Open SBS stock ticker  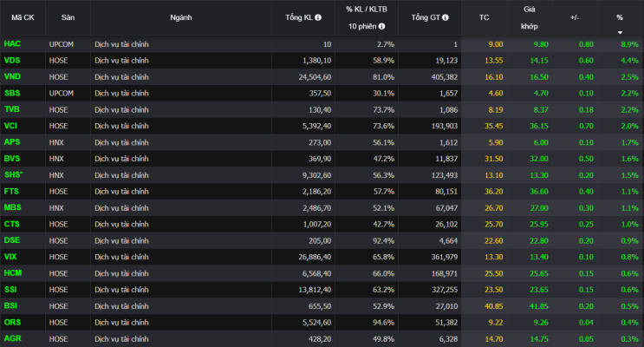pyautogui.click(x=12, y=93)
